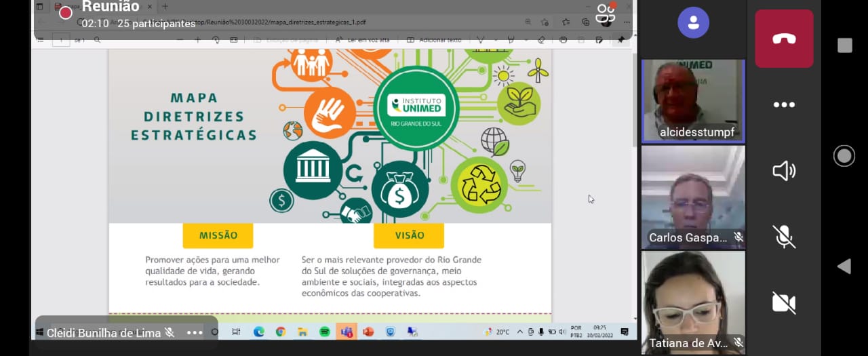Click Task View icon in shared taskbar
Screen dimensions: 868x356
click(x=236, y=332)
